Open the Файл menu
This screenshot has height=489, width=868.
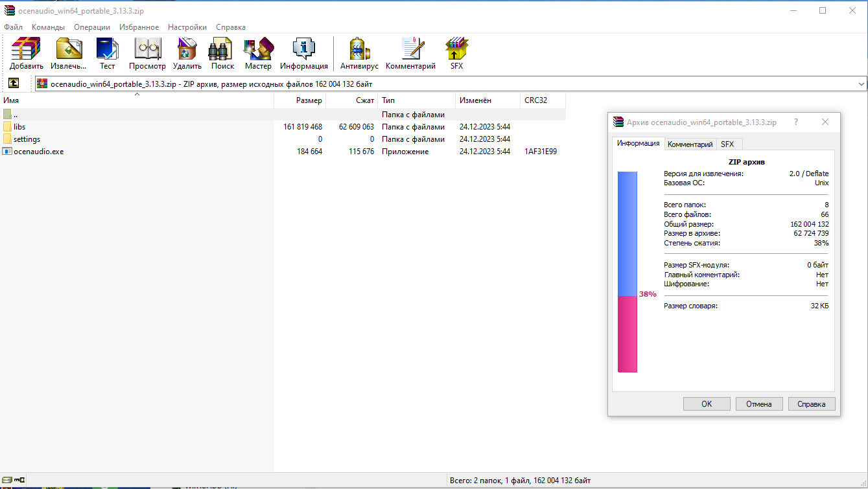[13, 27]
